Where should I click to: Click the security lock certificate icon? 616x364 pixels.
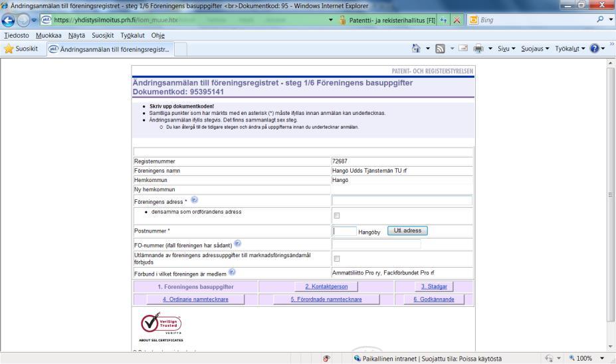(342, 20)
